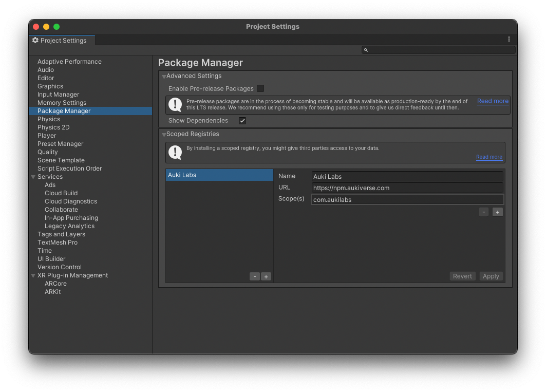Click the scoped registry warning icon
Viewport: 546px width, 392px height.
click(x=175, y=152)
